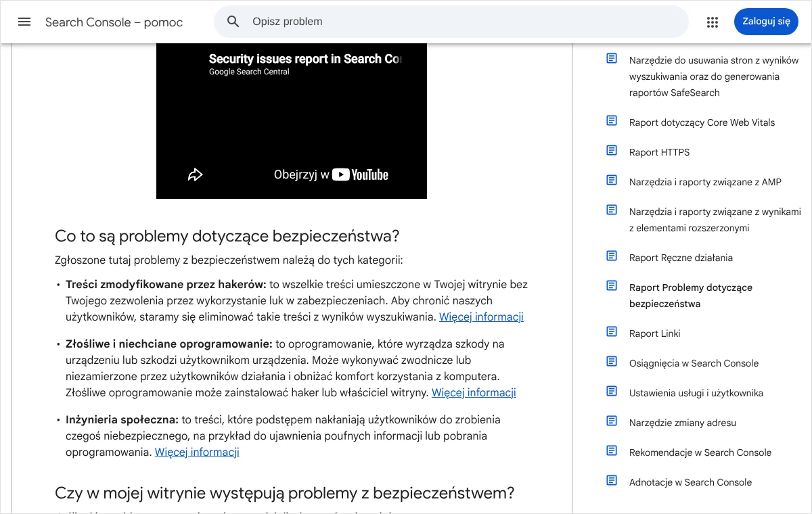The width and height of the screenshot is (812, 514).
Task: Click document icon beside SafeSearch removal tool link
Action: click(612, 59)
